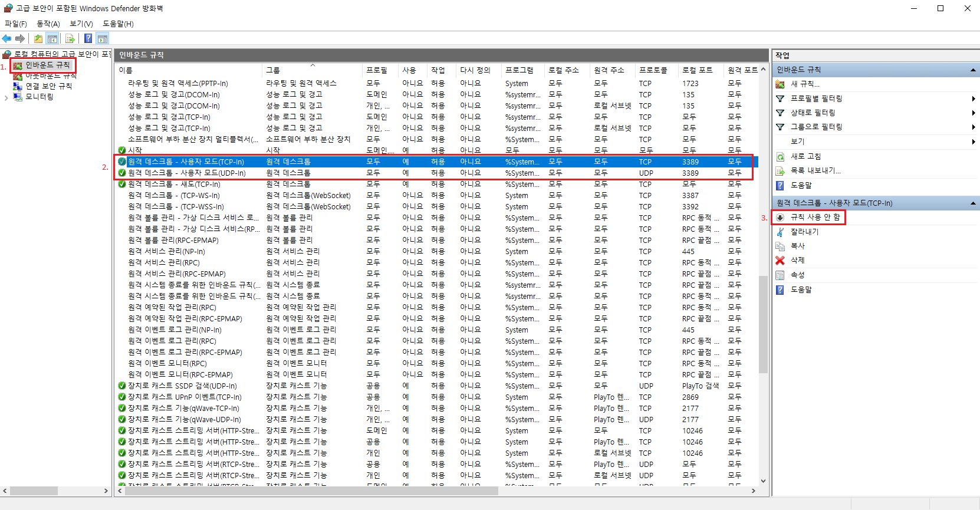Click the Forward arrow in the toolbar
The height and width of the screenshot is (510, 980).
coord(20,39)
